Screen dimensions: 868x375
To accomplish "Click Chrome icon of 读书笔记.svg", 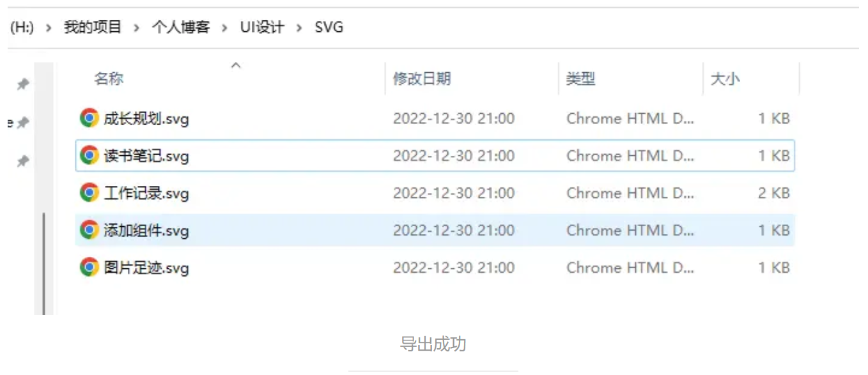I will (x=89, y=155).
